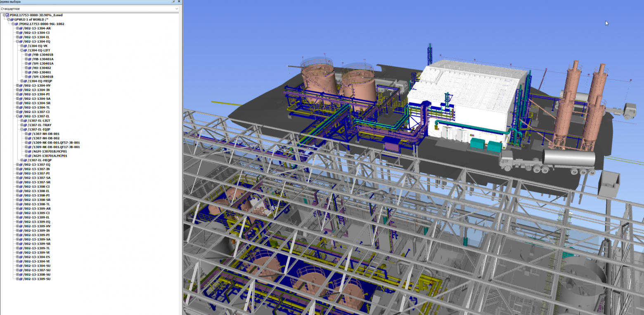Click the icon beside /002-13-1309-HV
The height and width of the screenshot is (315, 644).
[x=21, y=226]
